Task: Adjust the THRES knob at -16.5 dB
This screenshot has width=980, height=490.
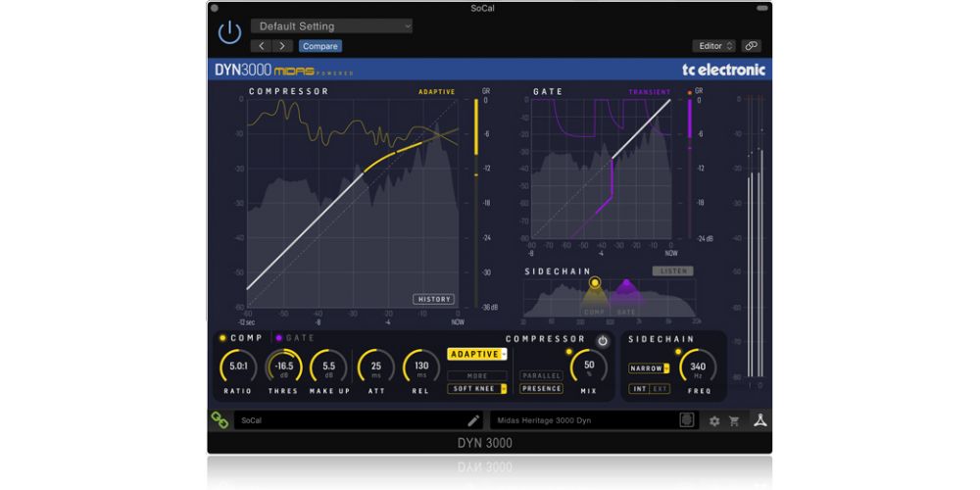Action: tap(284, 367)
